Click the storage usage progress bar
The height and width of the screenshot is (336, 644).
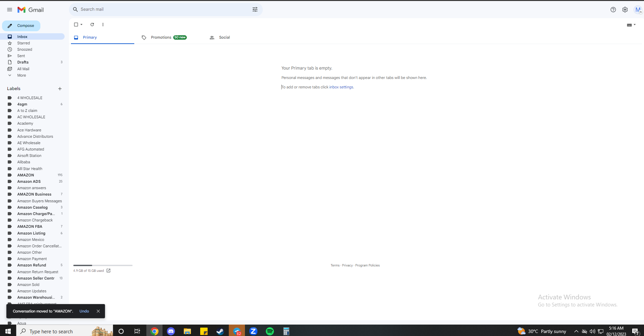pos(103,265)
